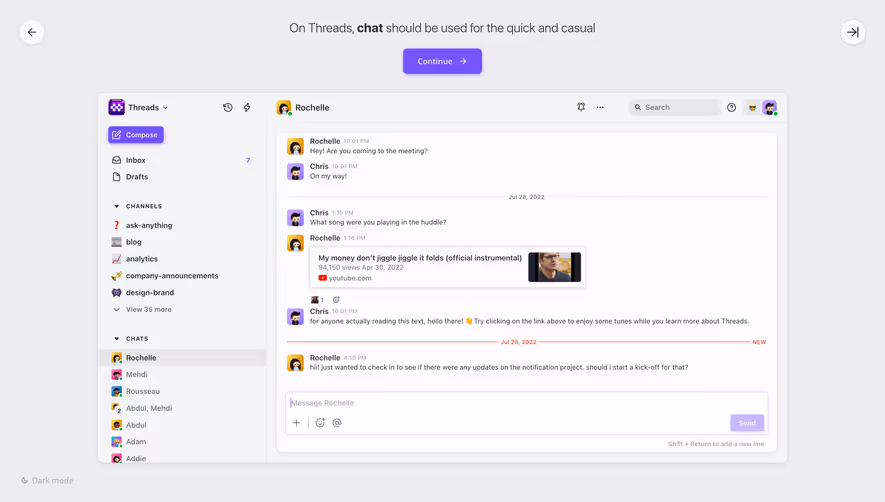
Task: Click the Send button
Action: click(x=747, y=423)
